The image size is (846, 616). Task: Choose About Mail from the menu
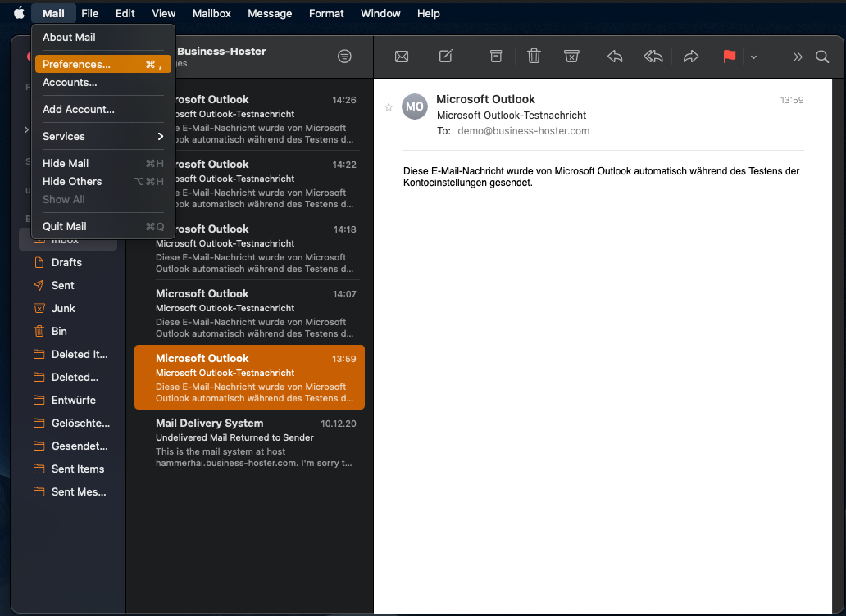[x=103, y=37]
